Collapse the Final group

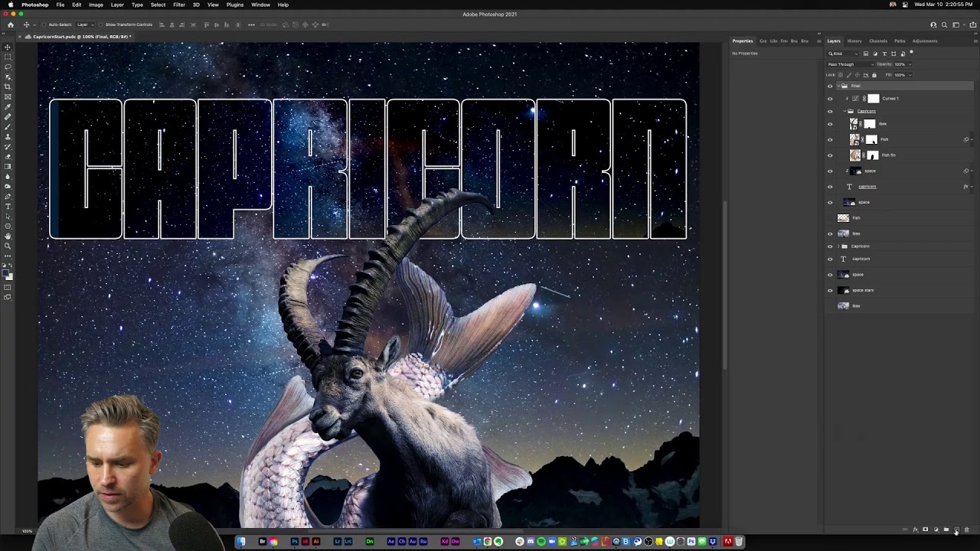[838, 86]
